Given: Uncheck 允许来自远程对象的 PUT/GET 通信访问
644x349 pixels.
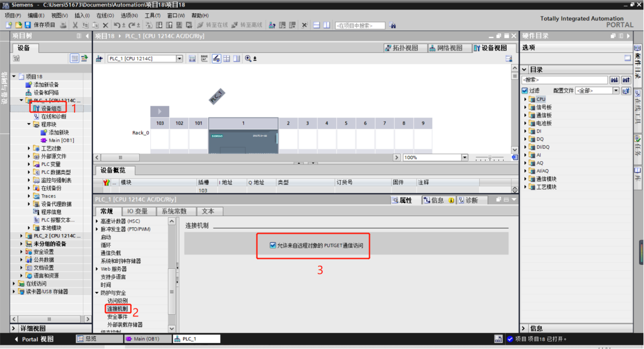Looking at the screenshot, I should pos(273,245).
